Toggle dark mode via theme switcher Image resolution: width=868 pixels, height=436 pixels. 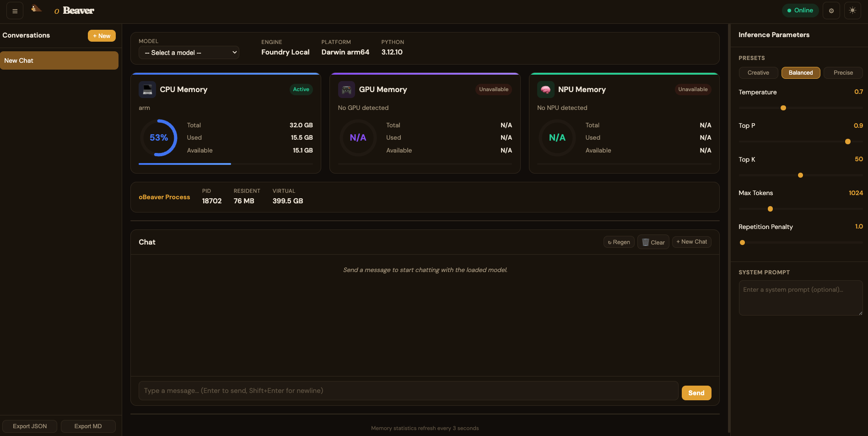coord(853,10)
